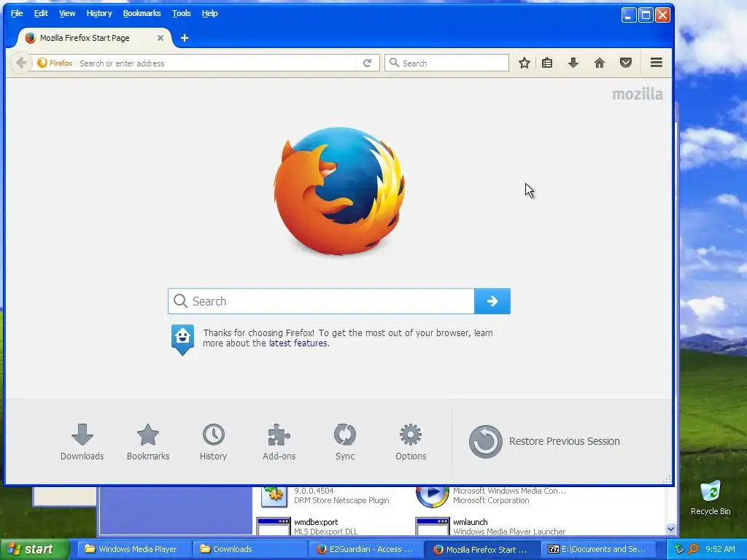The image size is (747, 560).
Task: Select wmdbexport in background window
Action: tap(316, 522)
